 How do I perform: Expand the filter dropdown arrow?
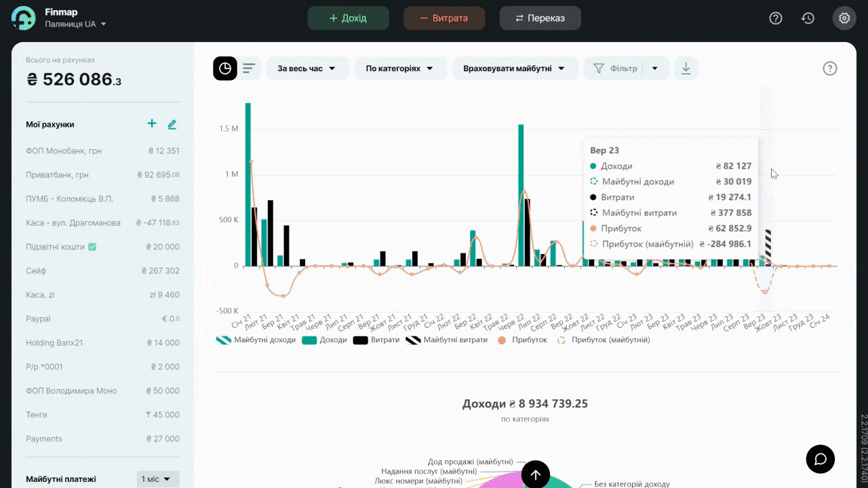coord(655,68)
